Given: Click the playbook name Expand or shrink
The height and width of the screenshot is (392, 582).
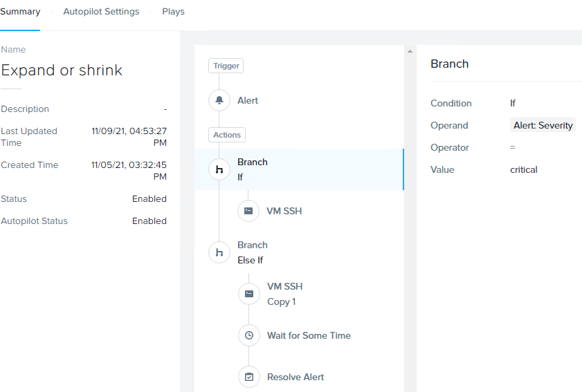Looking at the screenshot, I should pos(62,70).
